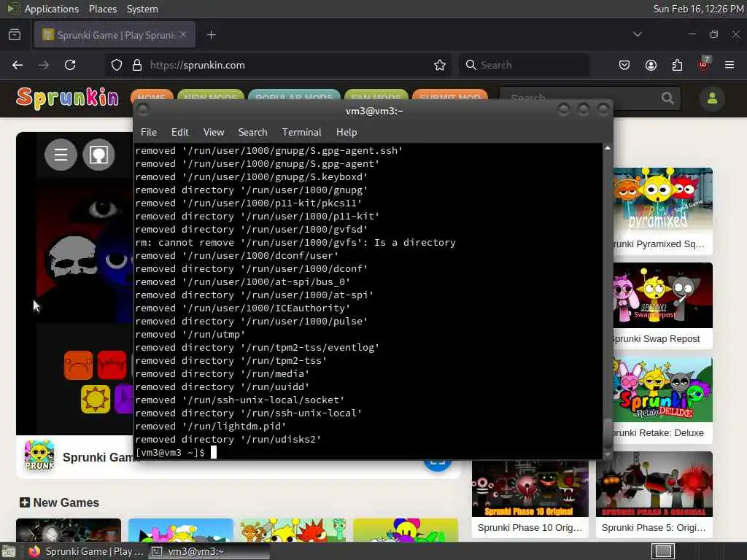Open Sprunki Phase 5 Original thumbnail
This screenshot has width=747, height=560.
654,484
